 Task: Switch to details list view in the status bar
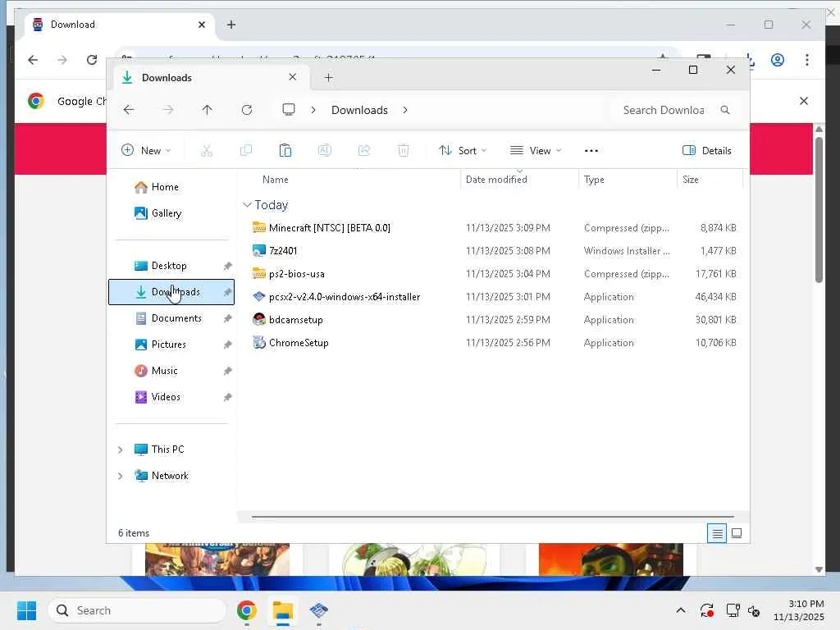click(717, 533)
